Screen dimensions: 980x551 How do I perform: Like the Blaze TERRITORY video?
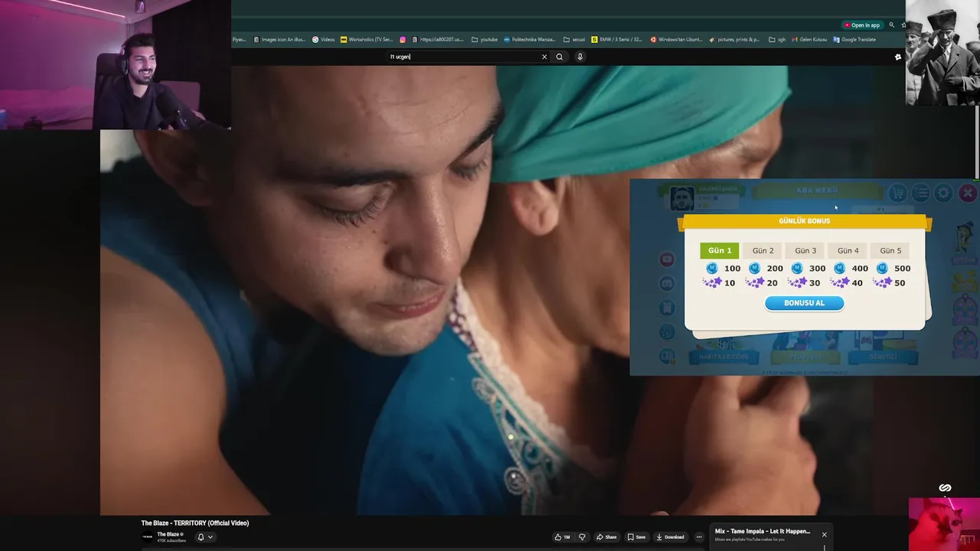point(563,537)
